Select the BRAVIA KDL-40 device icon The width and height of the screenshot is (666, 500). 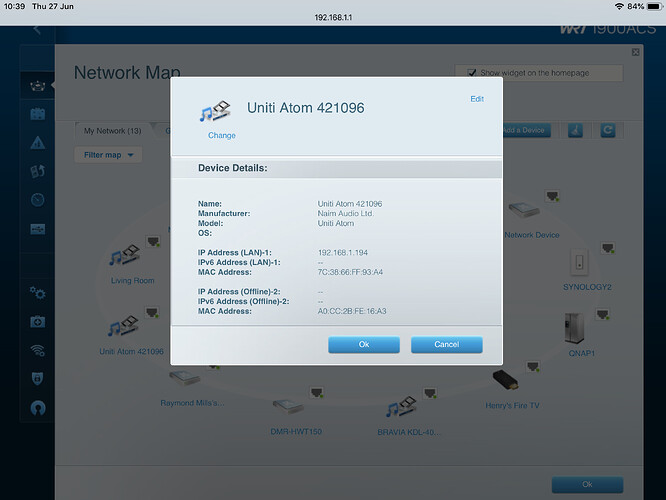click(x=402, y=407)
